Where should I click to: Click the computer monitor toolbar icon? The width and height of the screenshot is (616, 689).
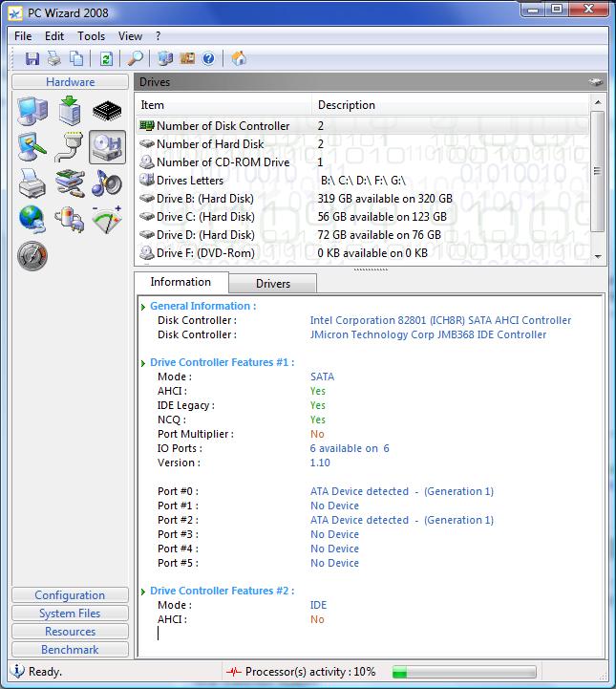tap(165, 58)
